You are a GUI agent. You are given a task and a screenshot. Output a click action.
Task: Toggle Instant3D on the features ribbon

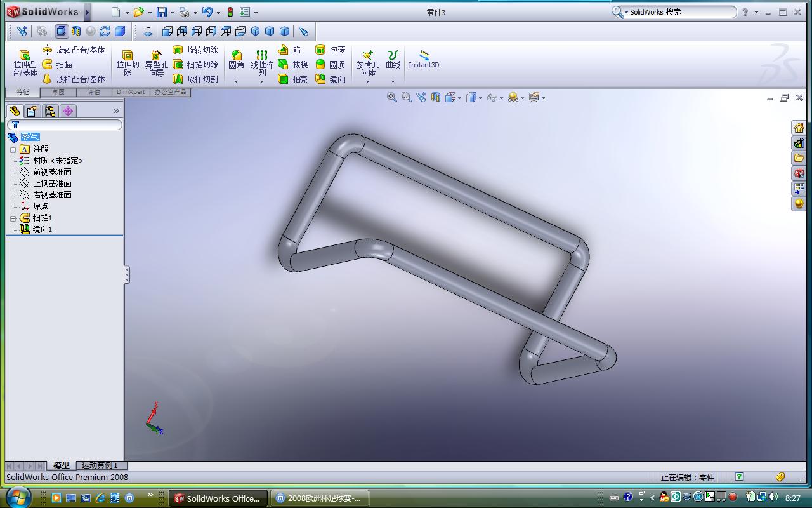[x=424, y=59]
